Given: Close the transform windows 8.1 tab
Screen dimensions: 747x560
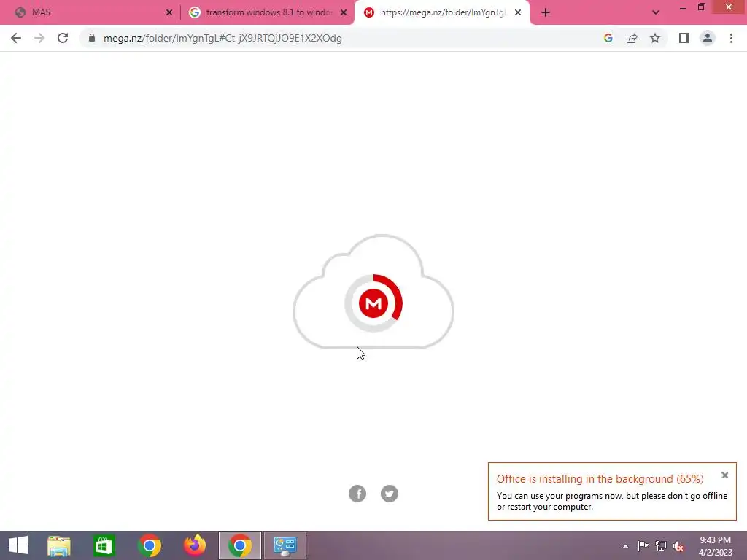Looking at the screenshot, I should tap(344, 13).
